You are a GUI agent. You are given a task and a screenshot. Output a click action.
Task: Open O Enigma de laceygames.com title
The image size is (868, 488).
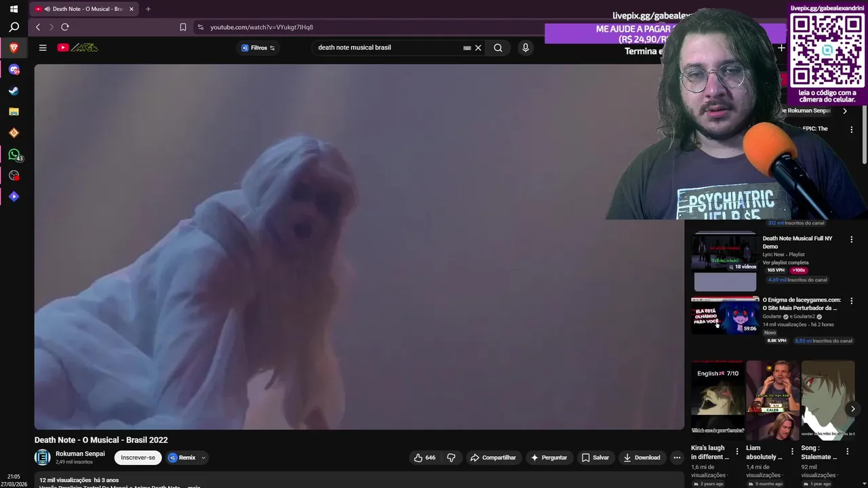[802, 304]
